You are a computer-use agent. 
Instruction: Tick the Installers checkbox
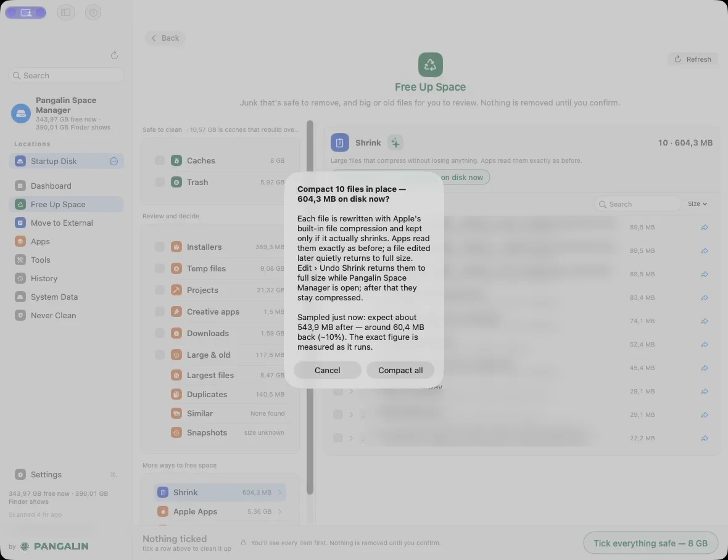[x=160, y=247]
